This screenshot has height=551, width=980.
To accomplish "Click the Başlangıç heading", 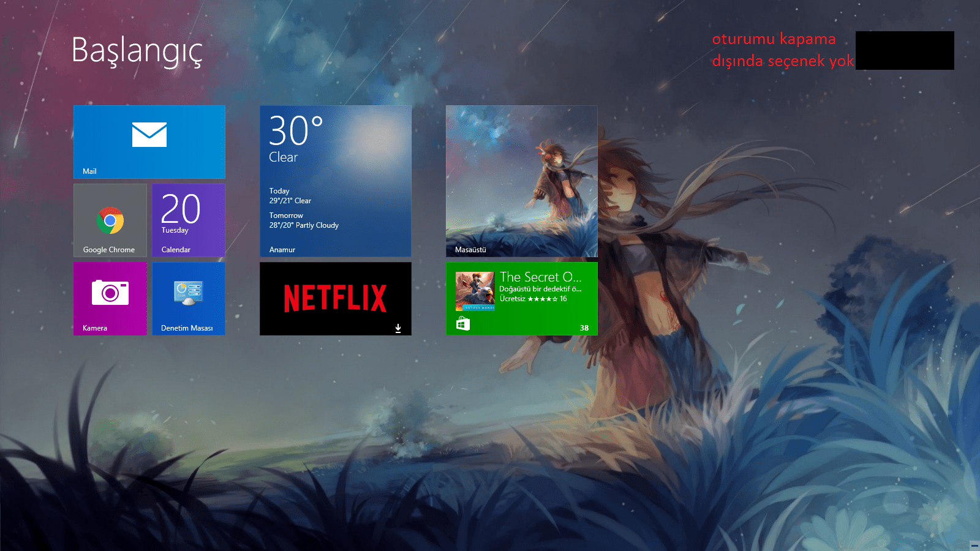I will tap(137, 50).
